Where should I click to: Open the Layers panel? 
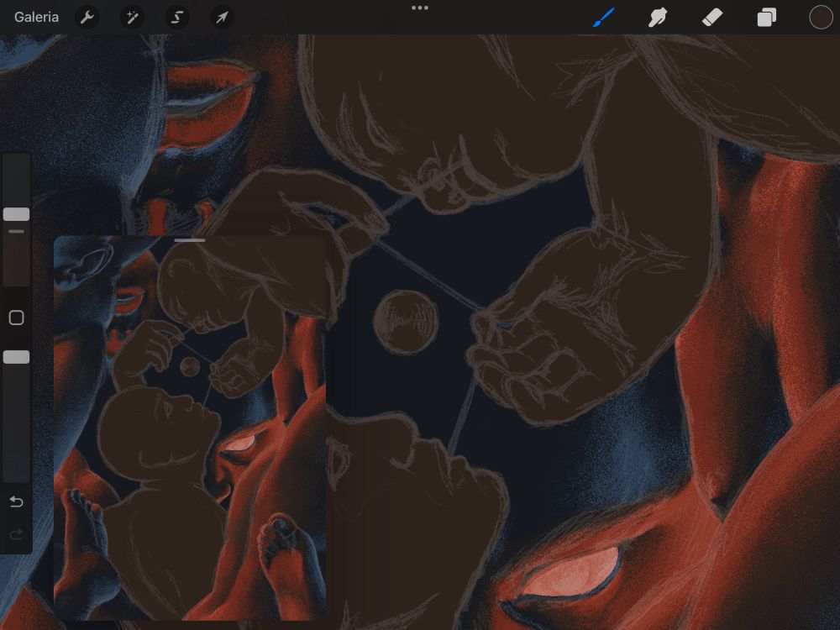click(x=766, y=18)
